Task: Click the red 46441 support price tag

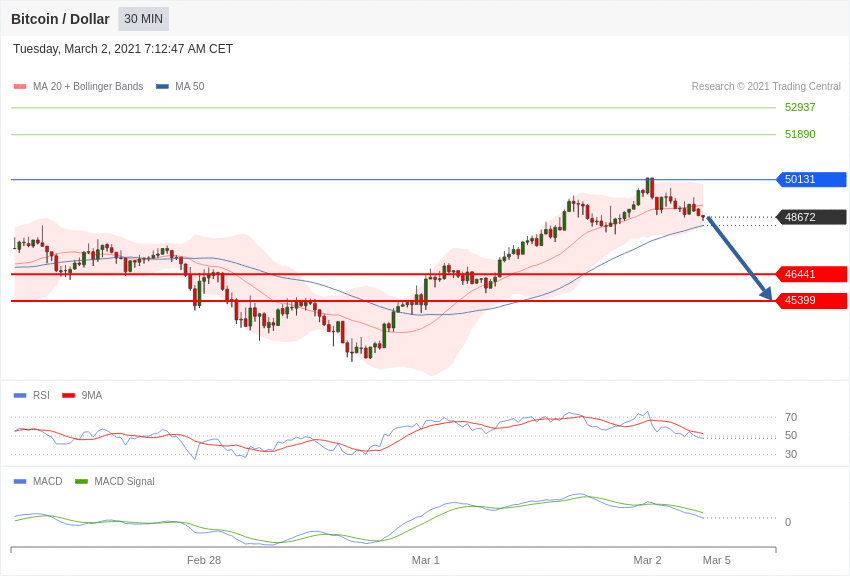Action: click(812, 274)
